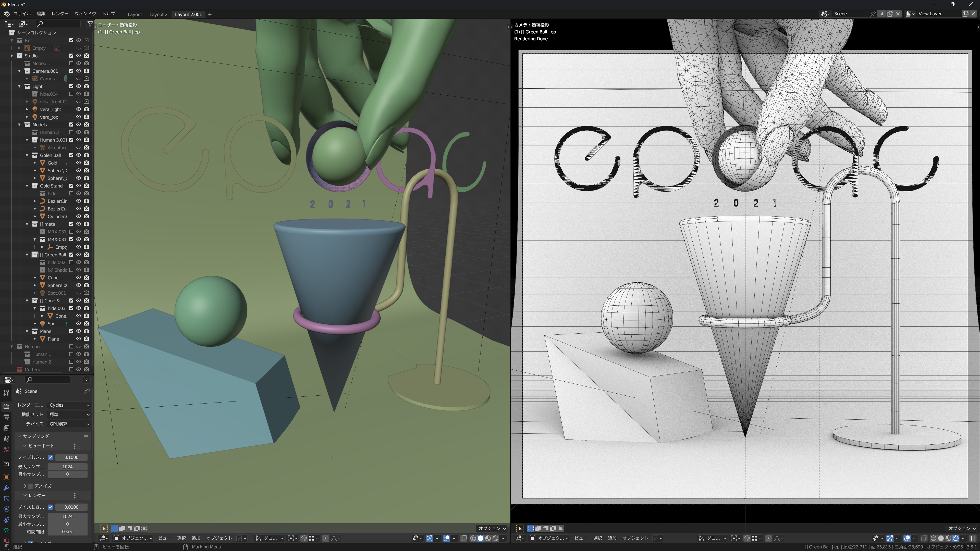Image resolution: width=980 pixels, height=551 pixels.
Task: Open the Particles properties tab icon
Action: point(6,498)
